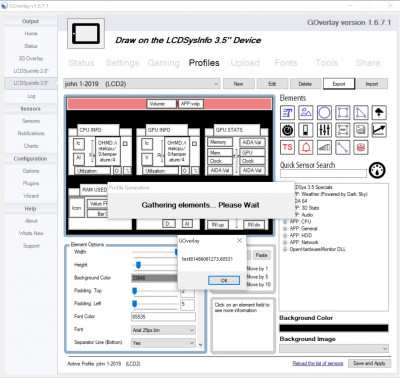Select the Move by 1 option
The image size is (400, 378).
[257, 269]
